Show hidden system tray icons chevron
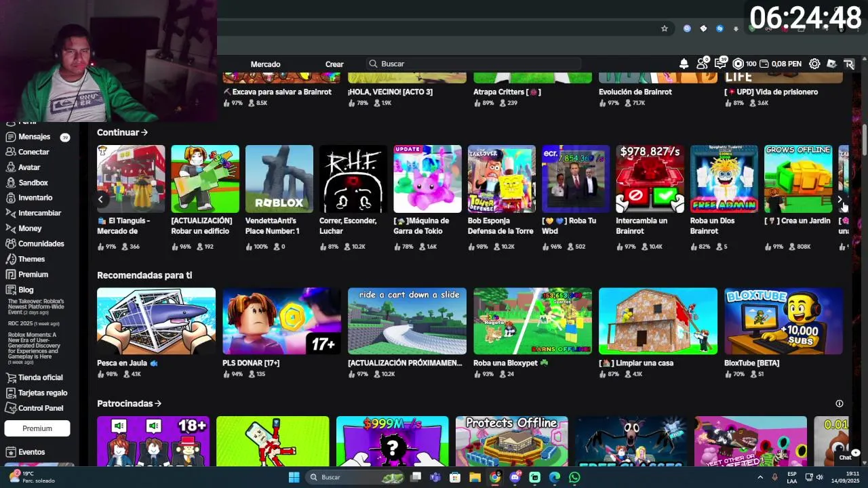Viewport: 868px width, 488px height. point(759,477)
